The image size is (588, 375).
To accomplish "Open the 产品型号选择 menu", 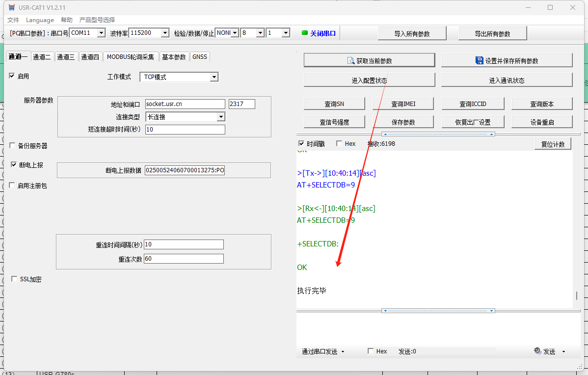I will [97, 20].
